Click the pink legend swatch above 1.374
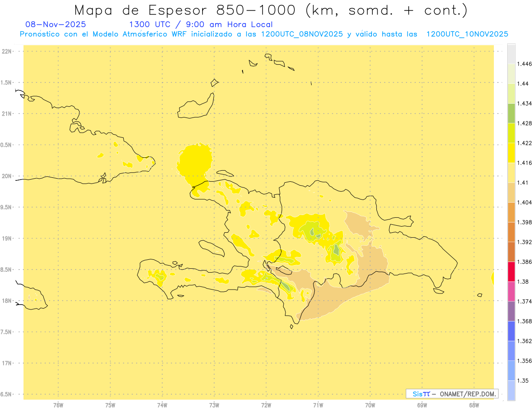Viewport: 532px width, 411px height. tap(511, 291)
